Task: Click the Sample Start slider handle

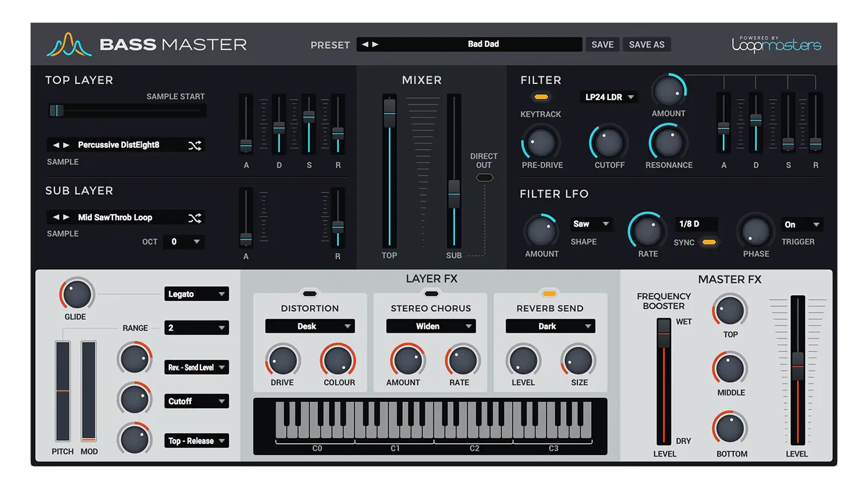Action: (56, 111)
